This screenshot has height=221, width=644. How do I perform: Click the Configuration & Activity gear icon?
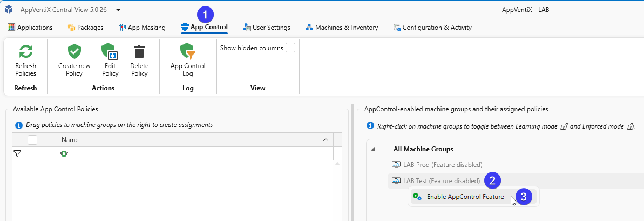point(397,28)
